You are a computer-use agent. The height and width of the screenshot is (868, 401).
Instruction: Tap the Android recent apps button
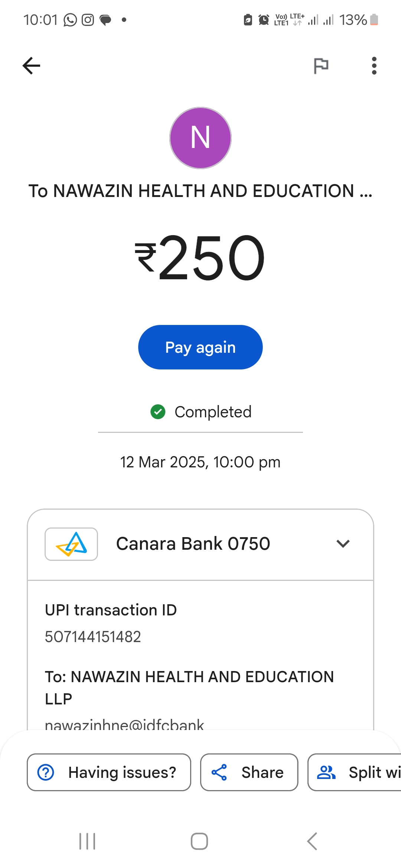(88, 841)
